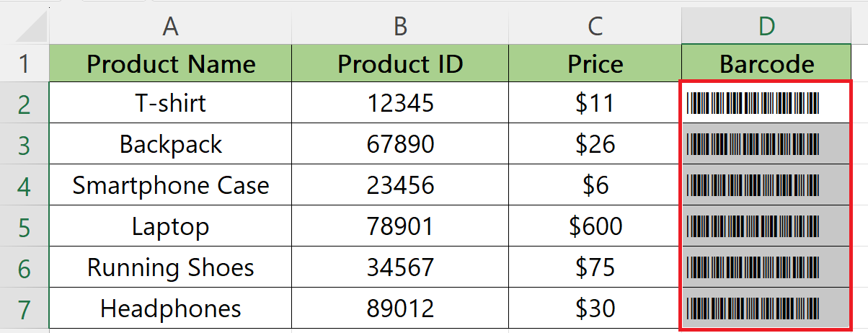Select column C header
Viewport: 868px width, 333px height.
click(595, 27)
